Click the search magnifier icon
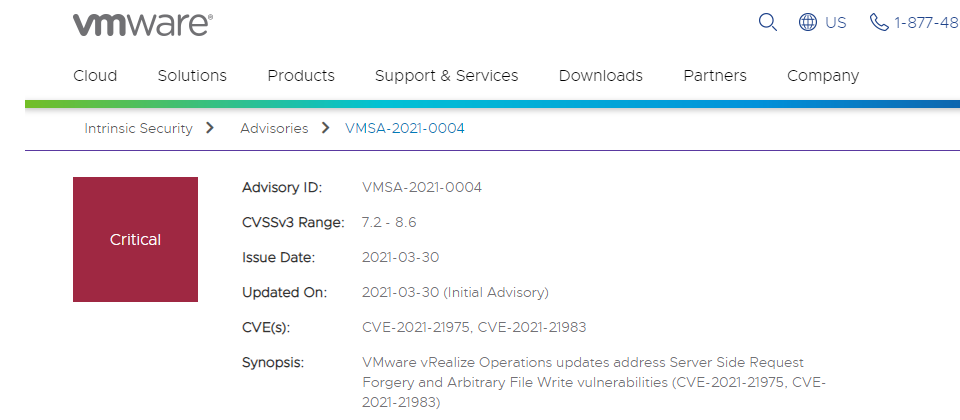The image size is (960, 420). click(768, 23)
